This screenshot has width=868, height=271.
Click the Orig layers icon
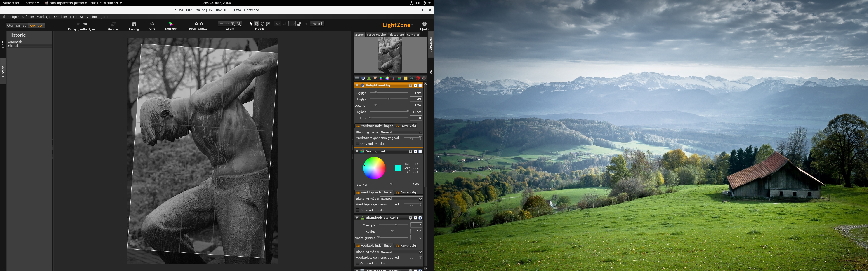point(152,23)
